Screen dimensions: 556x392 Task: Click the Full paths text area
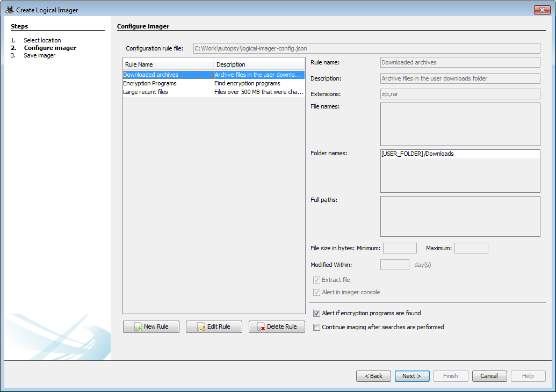coord(460,216)
